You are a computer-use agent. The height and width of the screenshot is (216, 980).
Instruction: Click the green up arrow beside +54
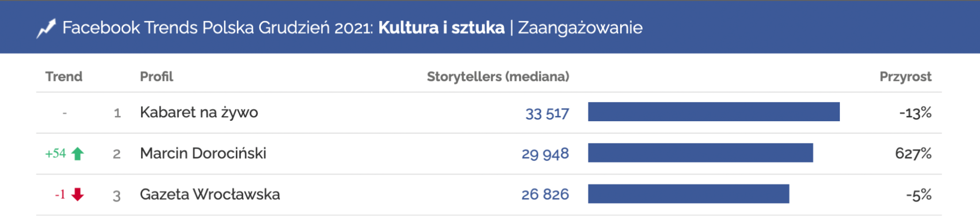point(77,154)
